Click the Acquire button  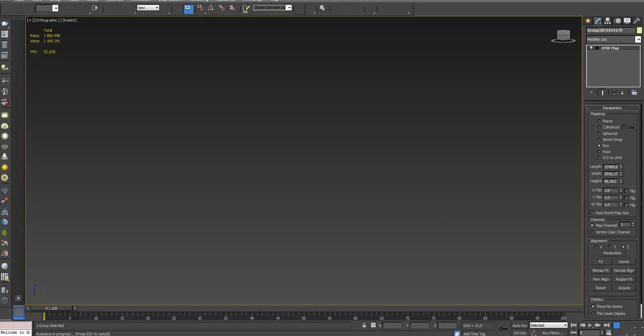(624, 288)
